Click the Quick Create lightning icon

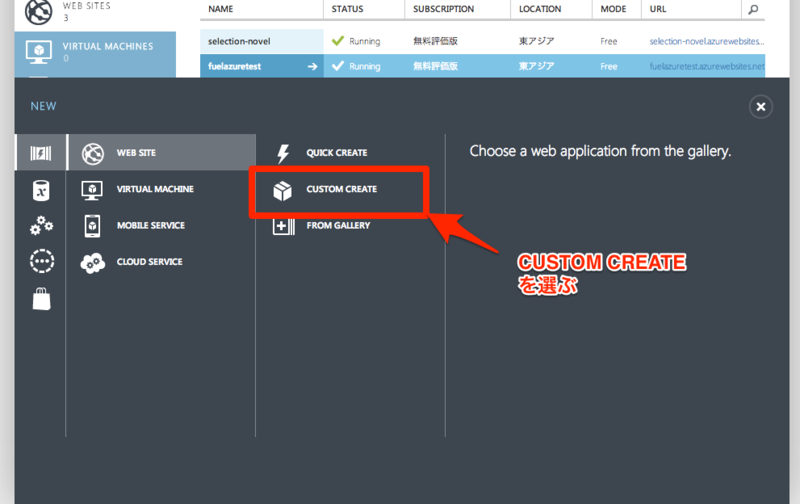pos(283,153)
